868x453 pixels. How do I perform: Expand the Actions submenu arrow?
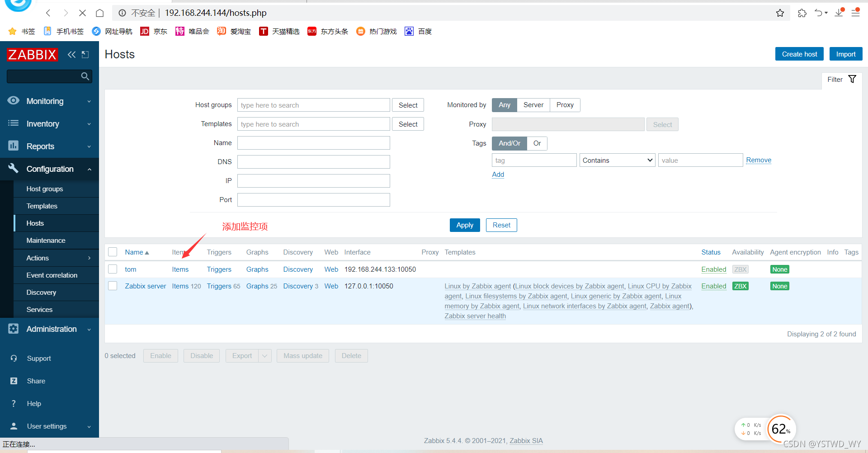pyautogui.click(x=89, y=258)
